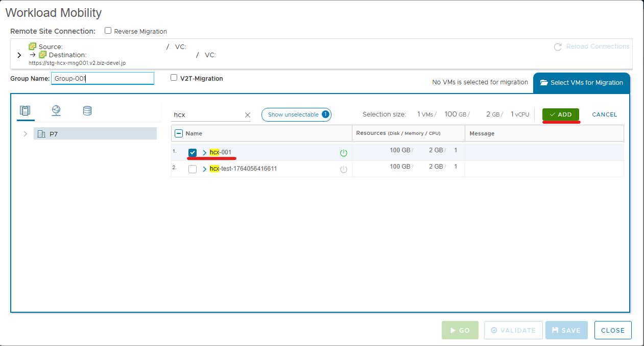Click the Reload Connections refresh icon
The image size is (644, 346).
(558, 47)
